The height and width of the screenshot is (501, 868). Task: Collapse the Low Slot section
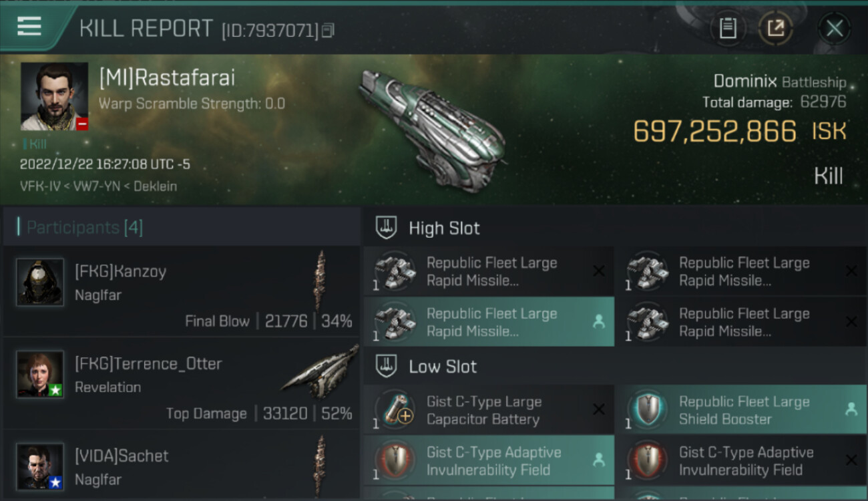click(443, 367)
